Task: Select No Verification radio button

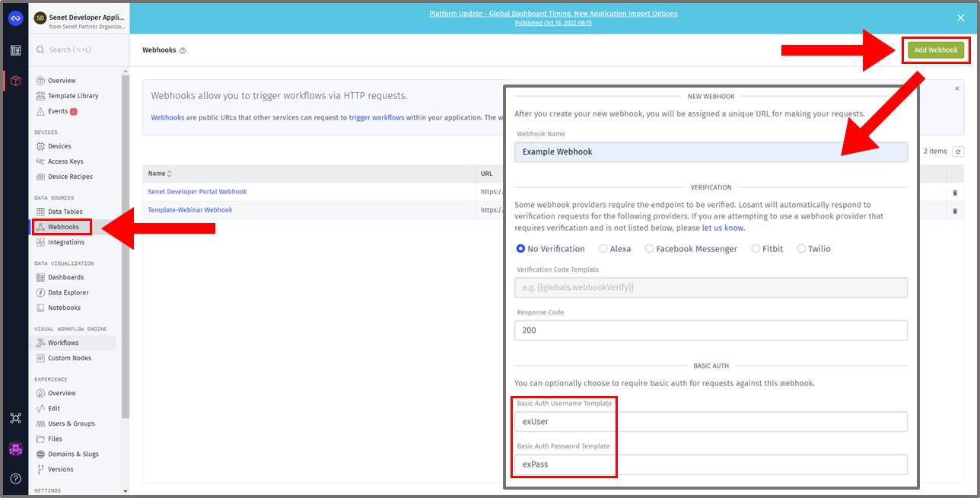Action: 520,249
